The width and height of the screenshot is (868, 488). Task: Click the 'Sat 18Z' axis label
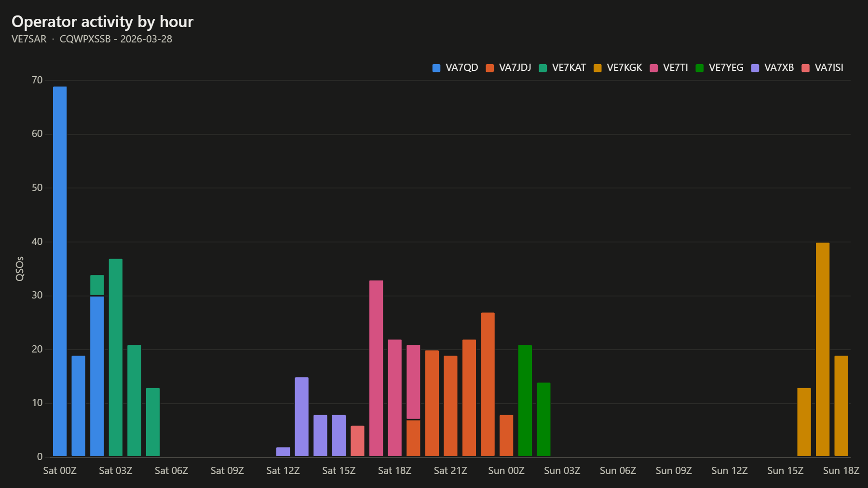coord(394,471)
